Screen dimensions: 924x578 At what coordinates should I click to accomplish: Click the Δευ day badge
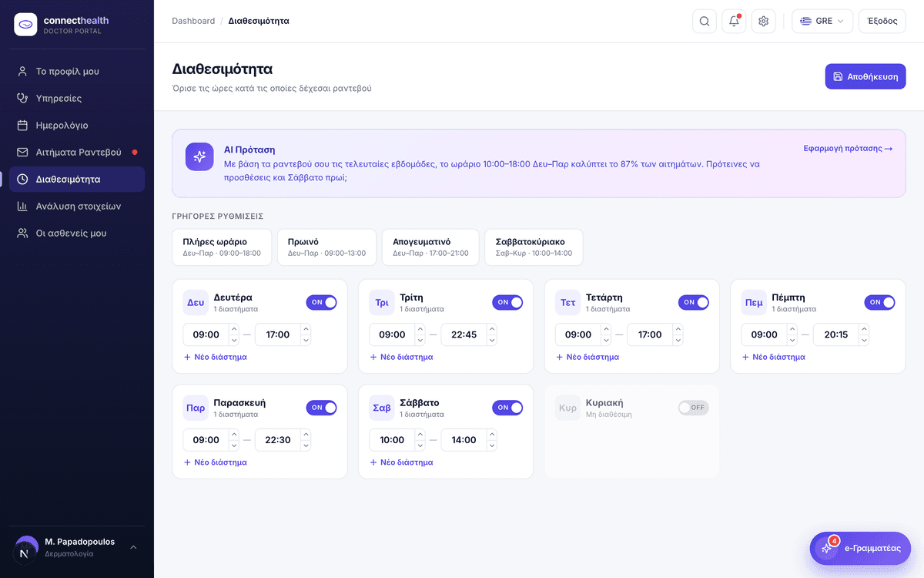196,302
